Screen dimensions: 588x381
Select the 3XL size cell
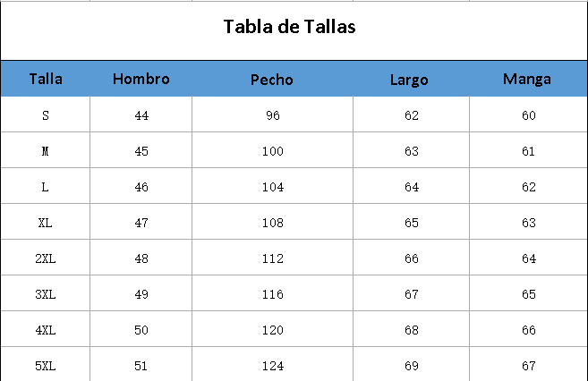(x=46, y=294)
